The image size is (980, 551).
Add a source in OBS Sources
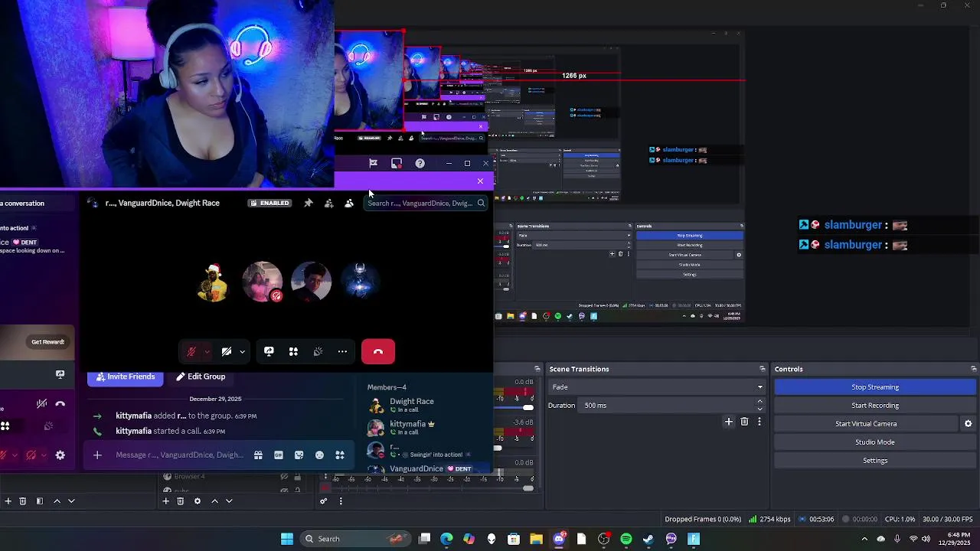[x=165, y=501]
